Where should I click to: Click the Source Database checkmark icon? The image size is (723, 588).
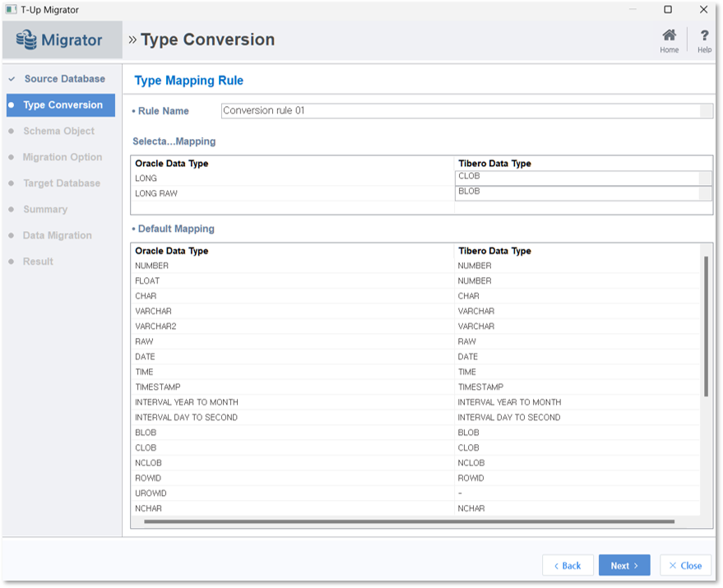12,79
